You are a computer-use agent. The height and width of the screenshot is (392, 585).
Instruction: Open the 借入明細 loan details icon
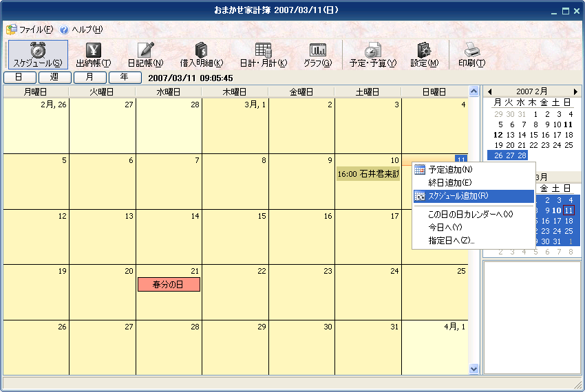click(201, 50)
